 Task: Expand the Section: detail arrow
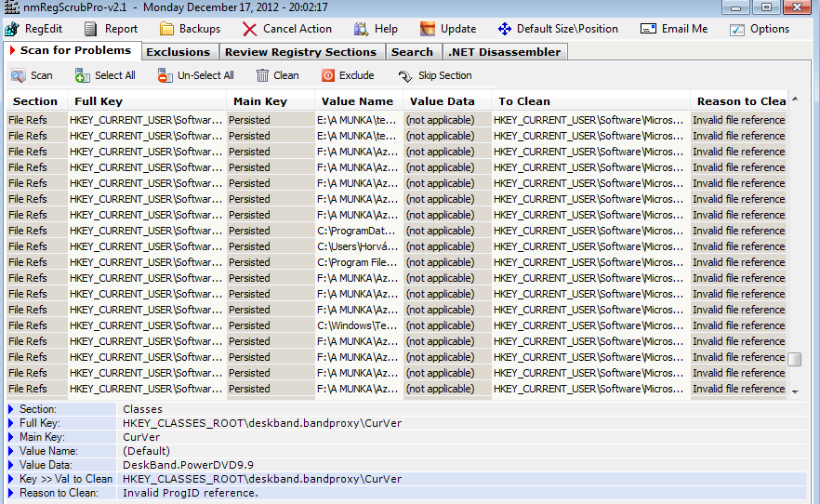(10, 409)
